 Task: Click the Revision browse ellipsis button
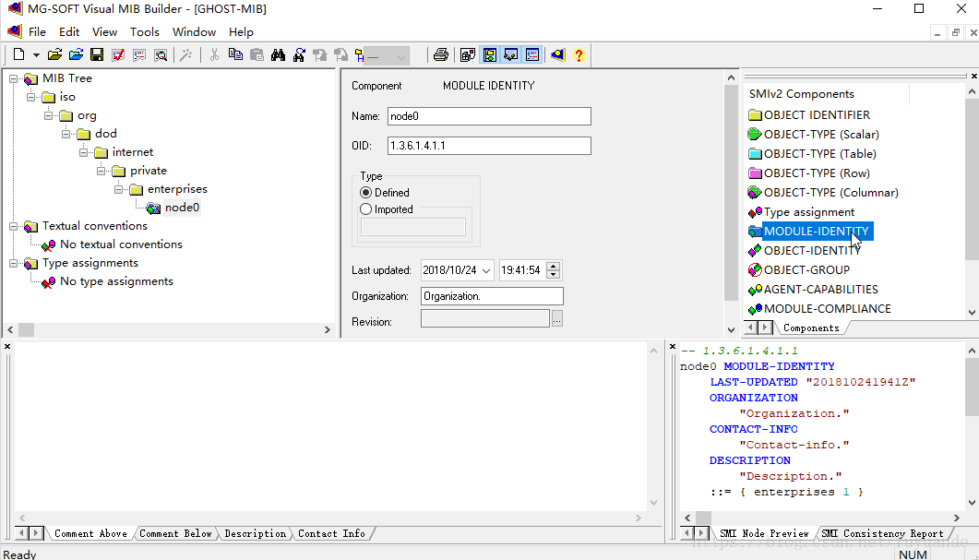pyautogui.click(x=557, y=319)
